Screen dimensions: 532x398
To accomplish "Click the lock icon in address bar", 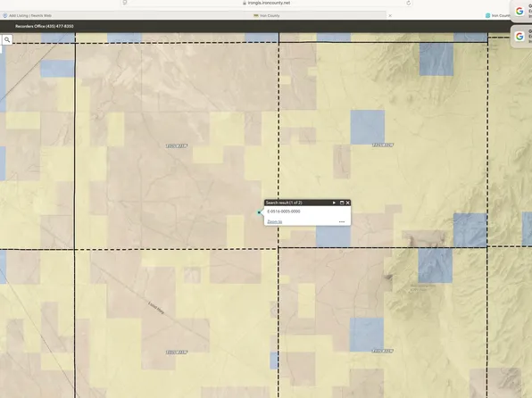I will click(x=245, y=3).
